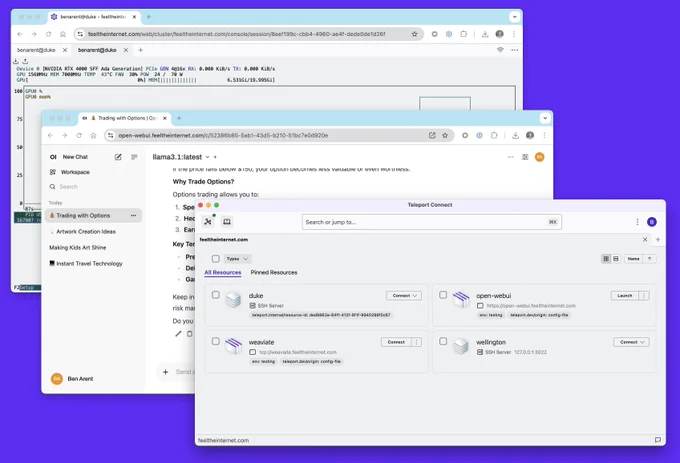Expand tab search dropdown in Teleport console browser window
Image resolution: width=680 pixels, height=463 pixels.
coord(515,17)
